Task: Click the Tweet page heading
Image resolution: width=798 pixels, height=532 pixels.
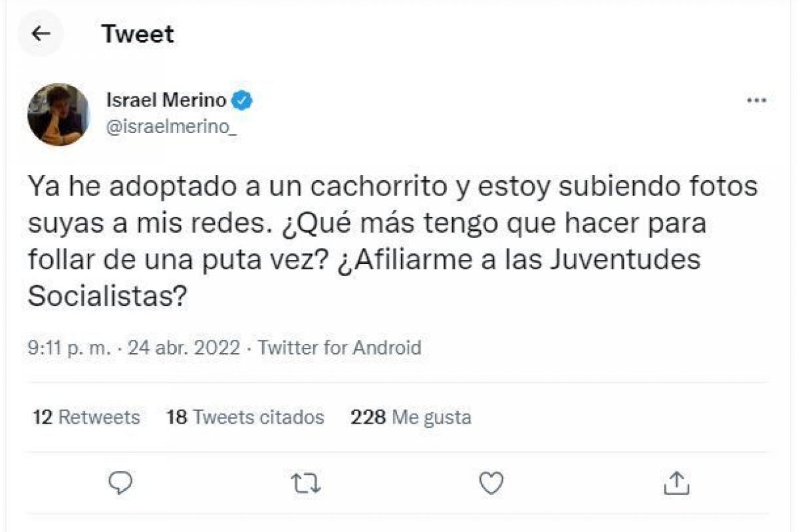Action: point(138,34)
